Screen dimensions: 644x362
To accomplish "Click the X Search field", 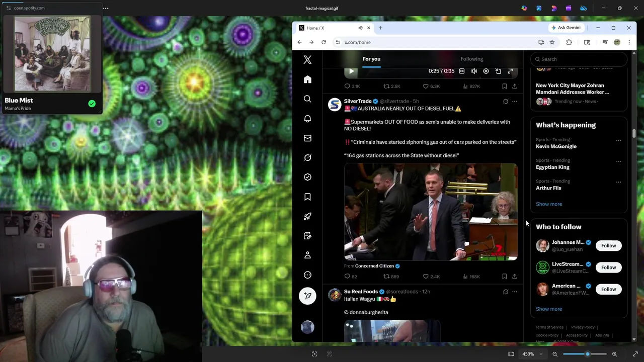I will click(x=579, y=59).
